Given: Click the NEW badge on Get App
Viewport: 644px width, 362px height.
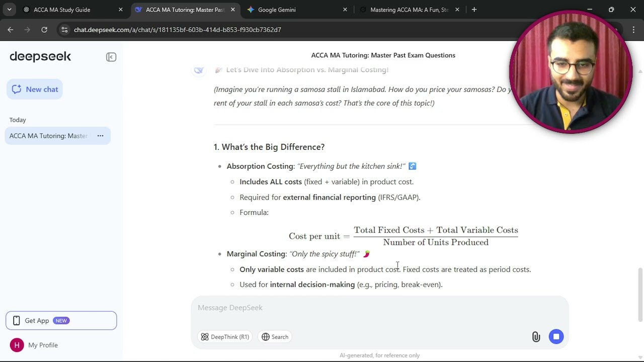Looking at the screenshot, I should click(61, 320).
